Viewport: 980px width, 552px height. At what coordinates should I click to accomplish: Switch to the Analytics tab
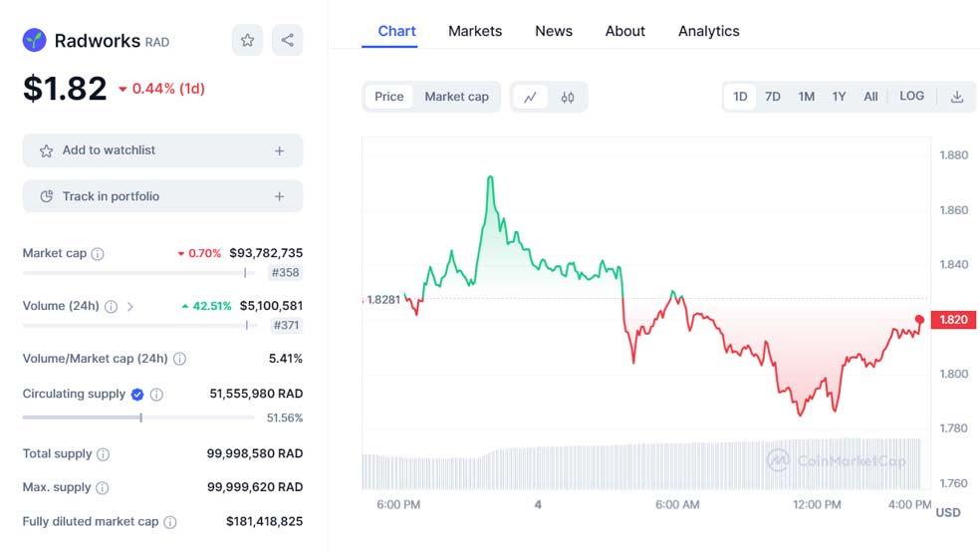708,31
